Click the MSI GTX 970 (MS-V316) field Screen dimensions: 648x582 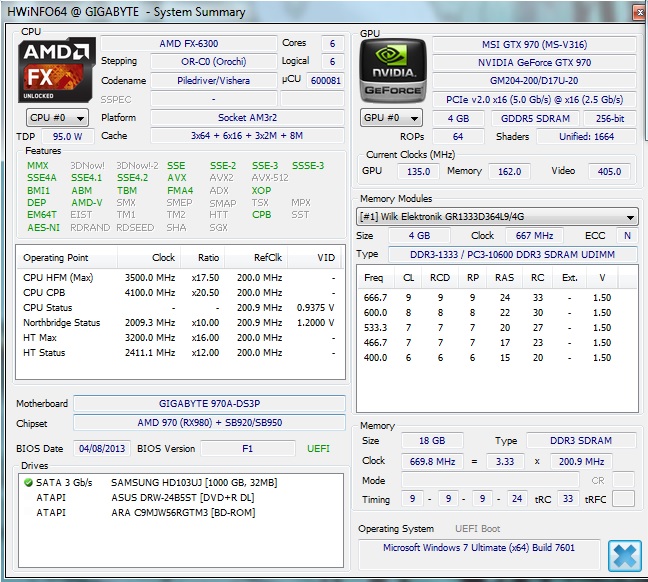point(534,44)
